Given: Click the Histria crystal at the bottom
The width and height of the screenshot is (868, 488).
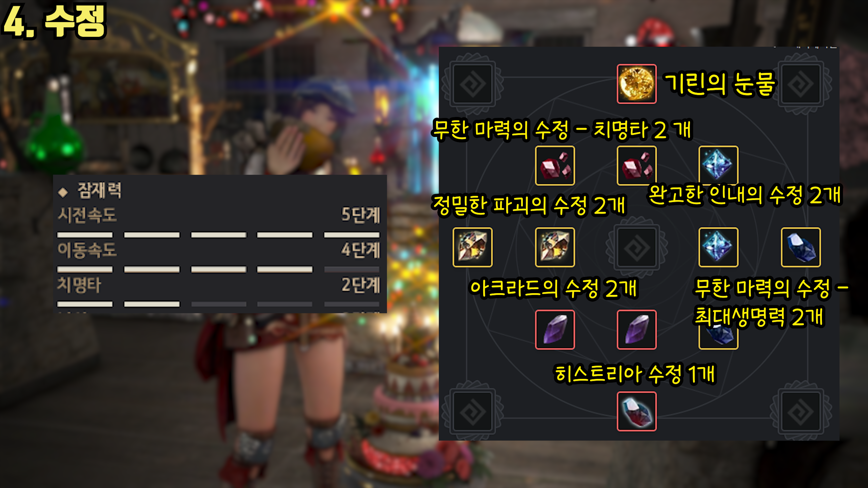Looking at the screenshot, I should pos(636,411).
